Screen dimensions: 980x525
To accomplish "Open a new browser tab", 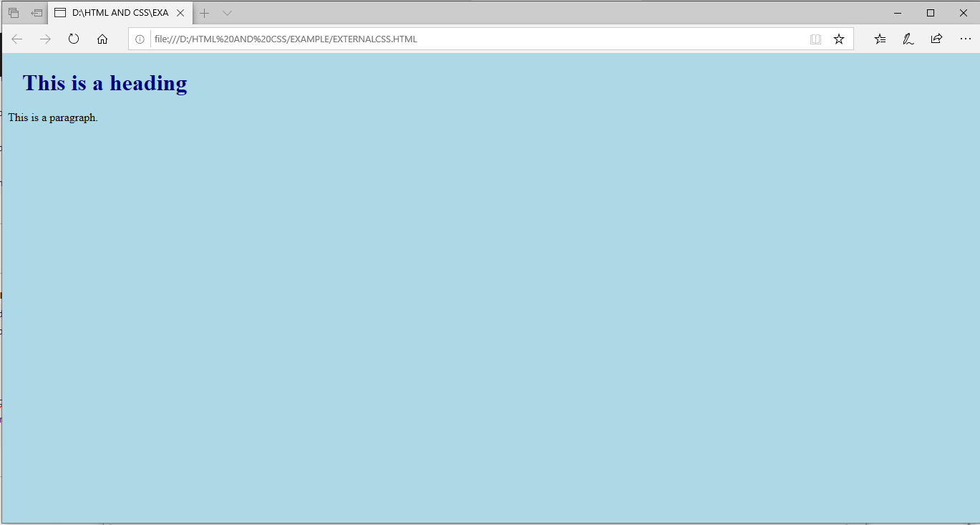I will (x=204, y=12).
